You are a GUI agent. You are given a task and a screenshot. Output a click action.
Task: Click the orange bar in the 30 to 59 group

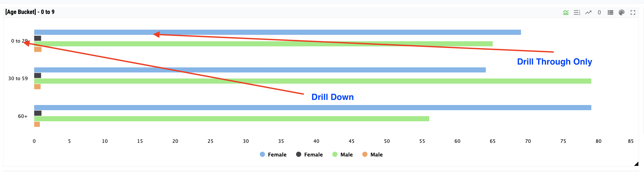pos(37,86)
